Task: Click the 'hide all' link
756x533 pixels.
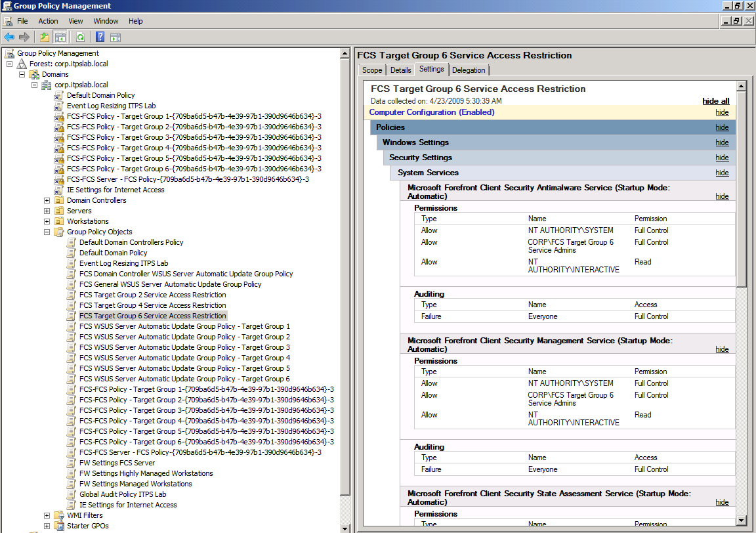Action: [715, 101]
